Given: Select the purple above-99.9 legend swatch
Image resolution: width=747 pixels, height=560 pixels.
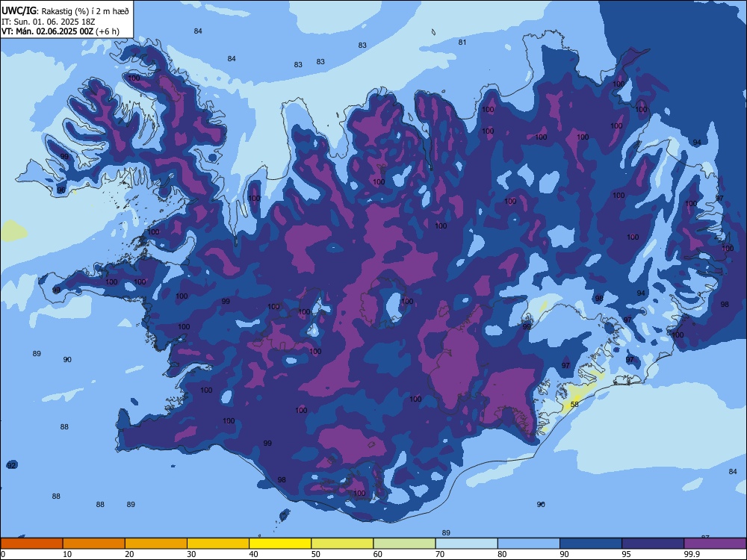Looking at the screenshot, I should 715,544.
